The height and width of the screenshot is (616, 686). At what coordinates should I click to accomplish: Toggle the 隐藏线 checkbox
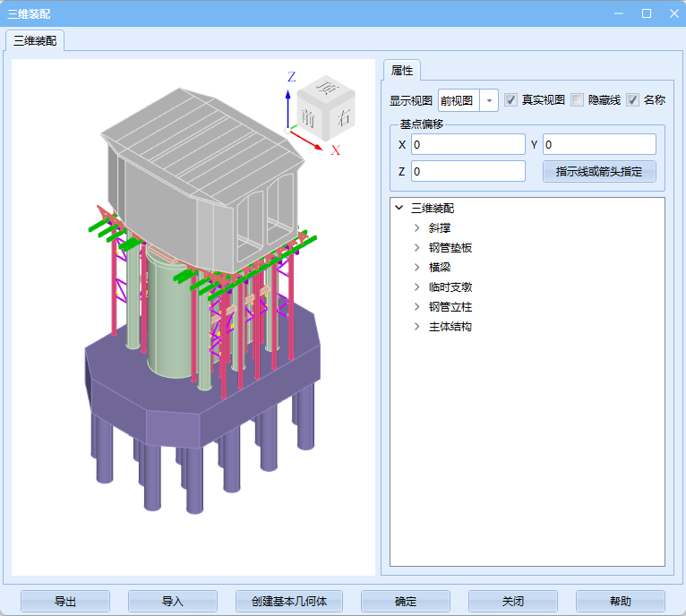578,100
